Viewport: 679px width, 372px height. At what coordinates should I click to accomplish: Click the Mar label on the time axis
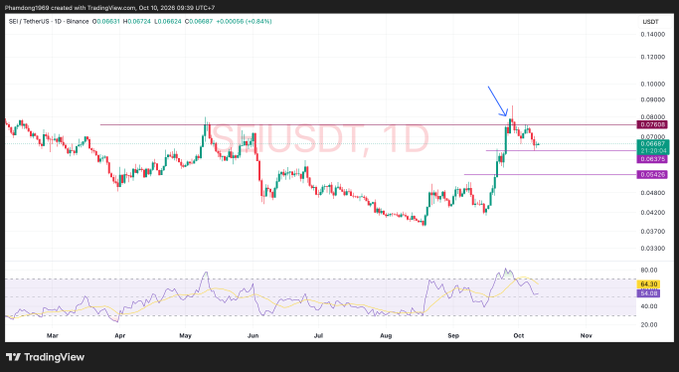click(x=52, y=336)
